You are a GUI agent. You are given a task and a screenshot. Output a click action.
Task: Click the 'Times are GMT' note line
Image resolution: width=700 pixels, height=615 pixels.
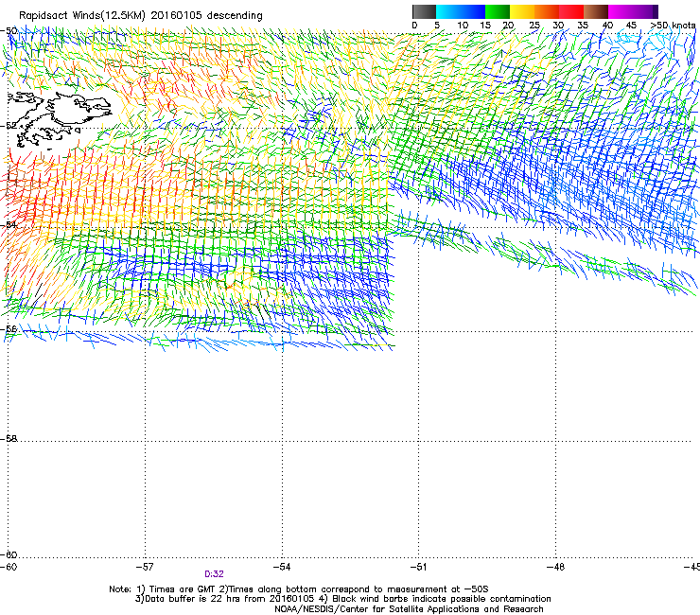point(299,589)
